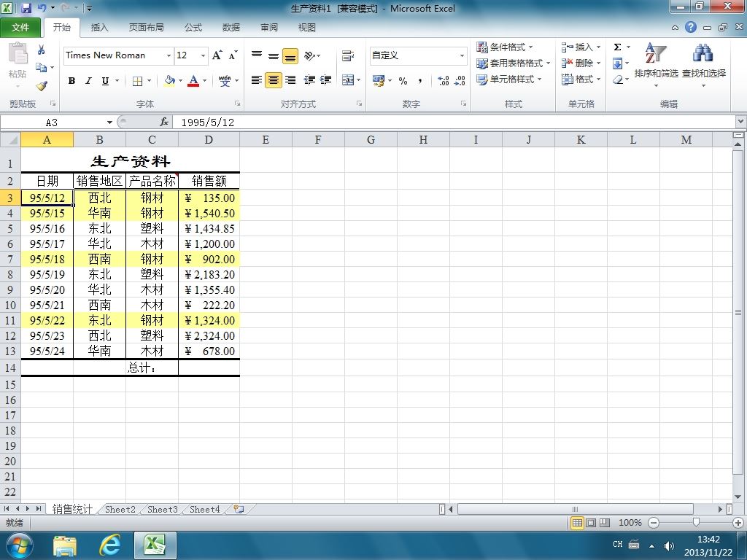Apply comma style number format
This screenshot has height=560, width=747.
click(419, 80)
